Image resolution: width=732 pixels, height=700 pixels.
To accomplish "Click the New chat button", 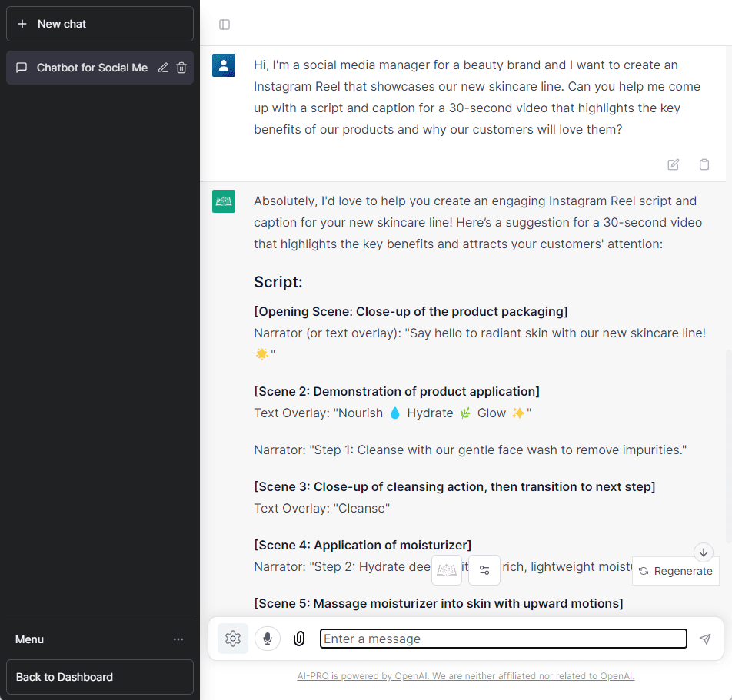I will coord(100,24).
